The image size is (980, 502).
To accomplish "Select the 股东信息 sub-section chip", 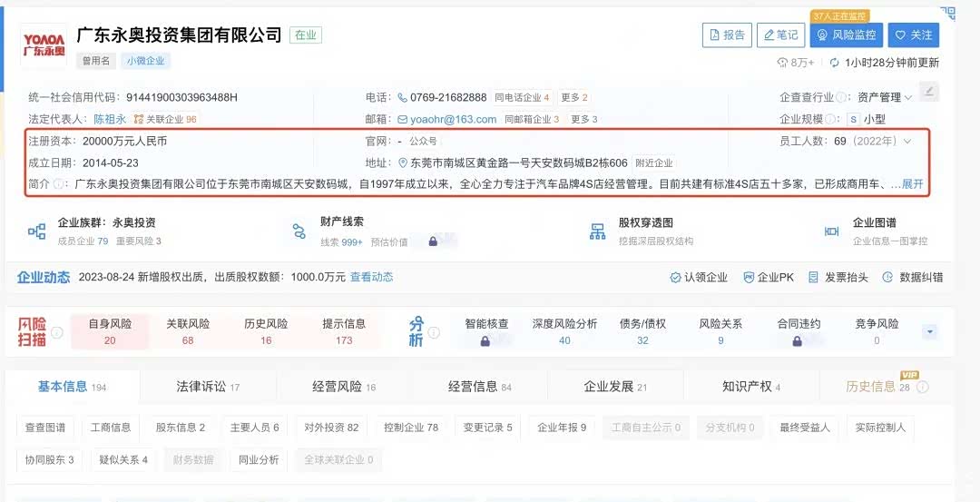I will (x=180, y=428).
